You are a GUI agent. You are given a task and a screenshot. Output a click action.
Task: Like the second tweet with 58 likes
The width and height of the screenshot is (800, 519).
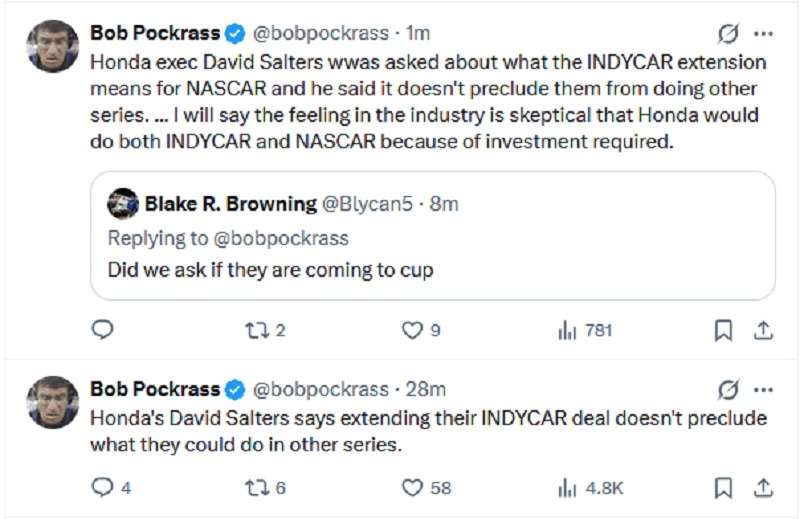(410, 488)
